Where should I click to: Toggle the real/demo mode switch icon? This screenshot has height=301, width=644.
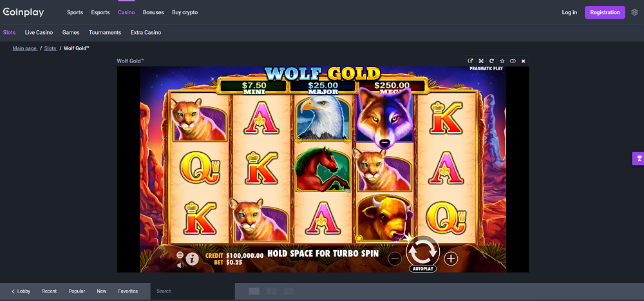click(513, 61)
